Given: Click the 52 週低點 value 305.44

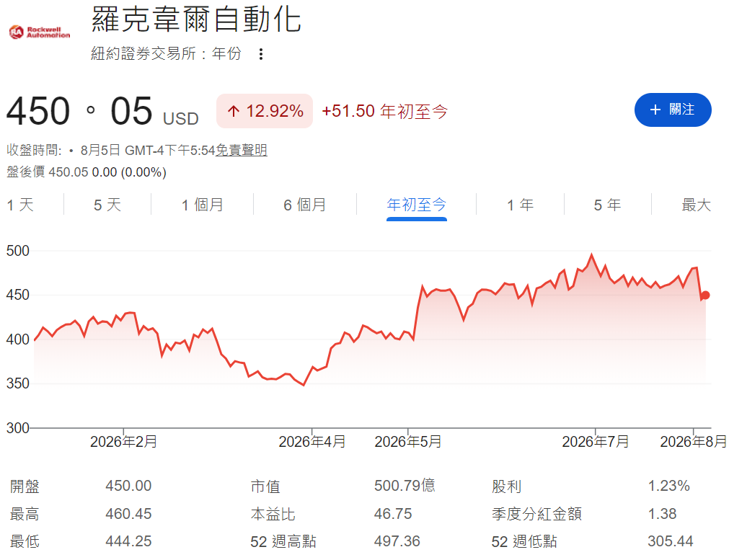Looking at the screenshot, I should (x=671, y=541).
